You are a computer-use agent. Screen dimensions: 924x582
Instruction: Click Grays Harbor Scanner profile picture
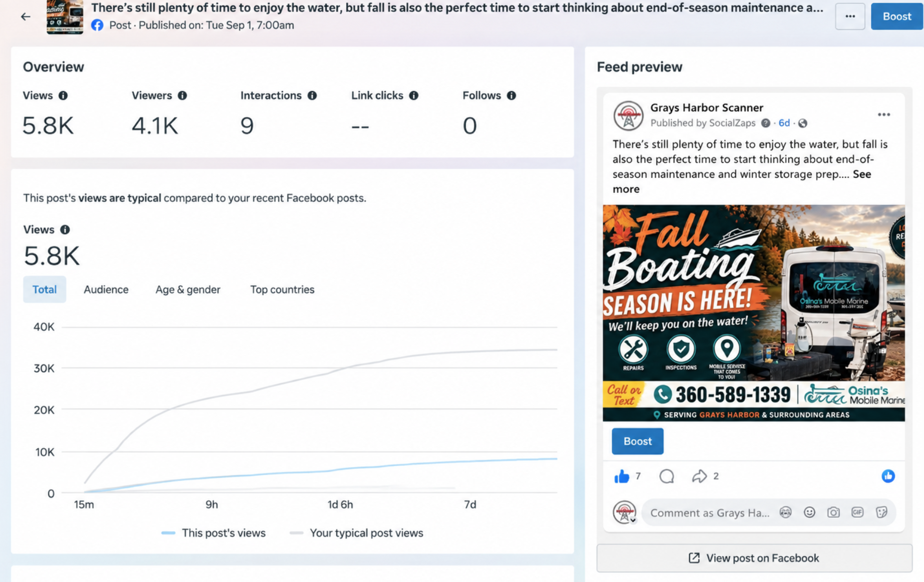click(x=628, y=115)
